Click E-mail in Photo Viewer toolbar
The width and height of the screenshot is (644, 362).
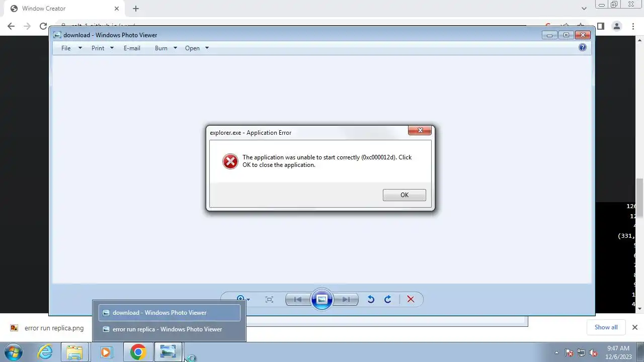132,48
